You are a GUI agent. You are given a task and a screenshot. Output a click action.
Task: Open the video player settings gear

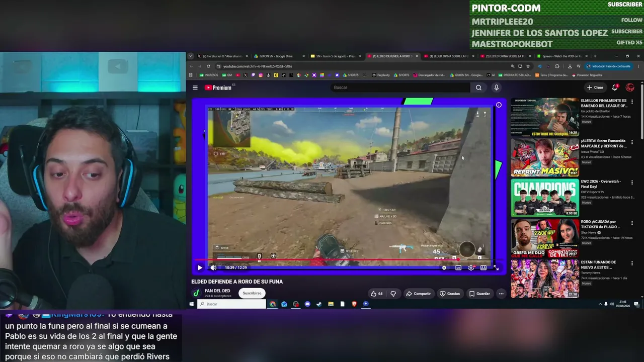click(x=471, y=267)
